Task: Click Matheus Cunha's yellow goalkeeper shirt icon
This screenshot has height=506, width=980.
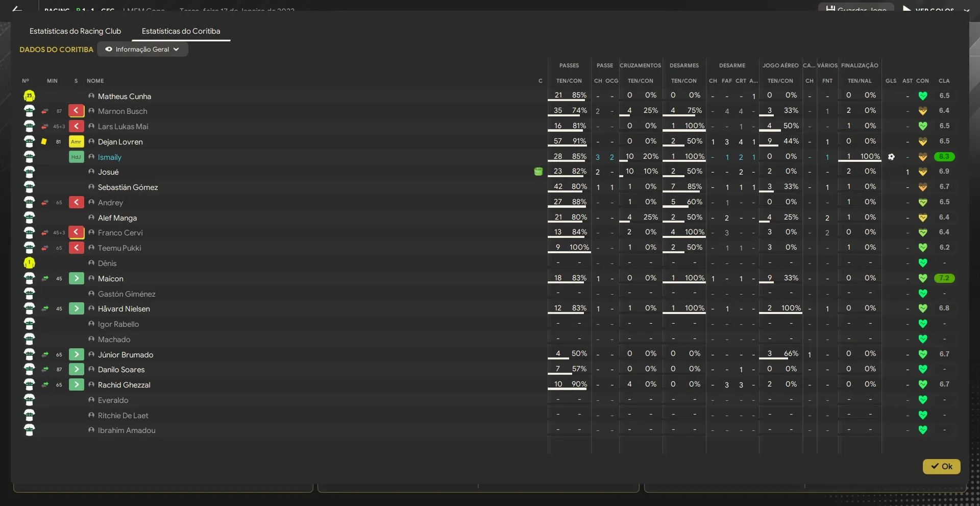Action: click(x=29, y=96)
